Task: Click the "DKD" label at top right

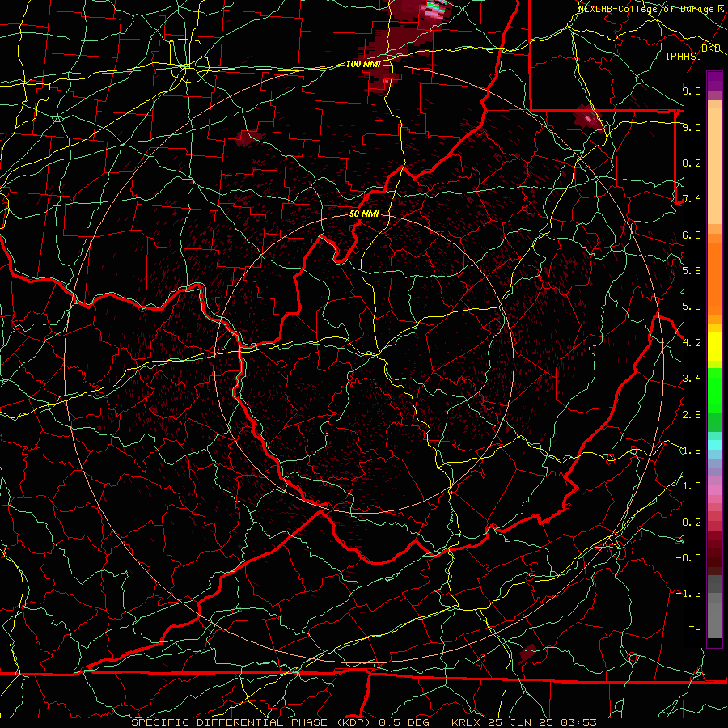Action: [711, 48]
